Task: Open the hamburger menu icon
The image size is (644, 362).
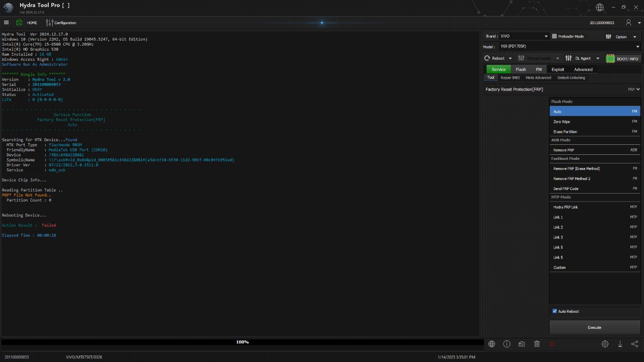Action: pyautogui.click(x=6, y=23)
